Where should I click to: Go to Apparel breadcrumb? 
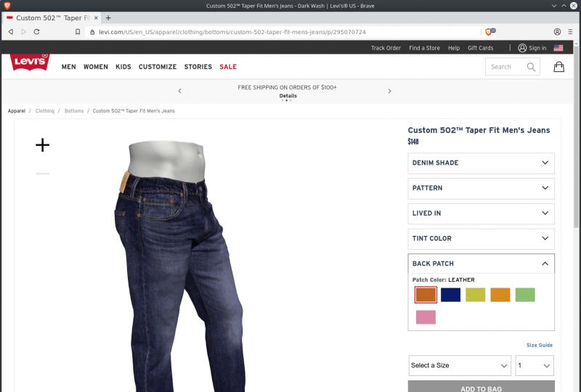tap(17, 111)
